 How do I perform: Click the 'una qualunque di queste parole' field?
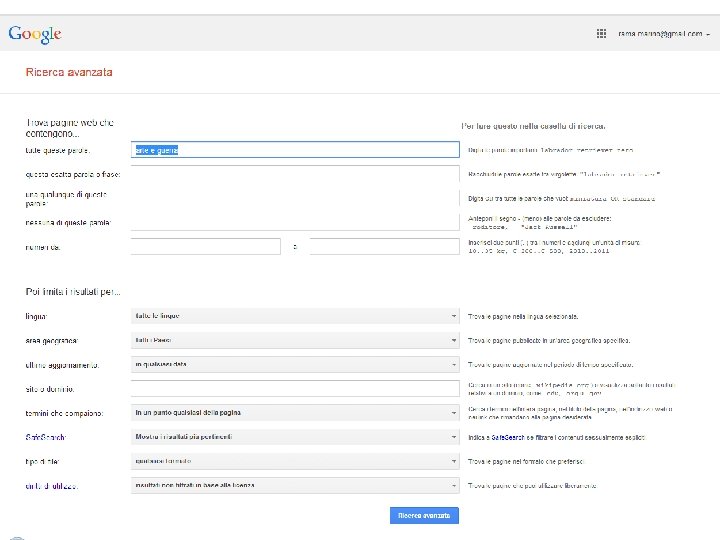point(295,198)
